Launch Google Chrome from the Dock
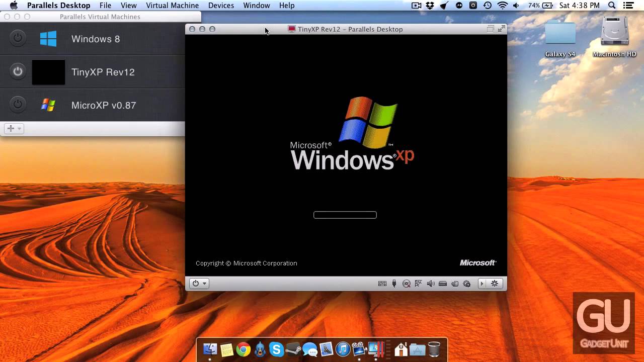The width and height of the screenshot is (644, 362). pos(243,349)
